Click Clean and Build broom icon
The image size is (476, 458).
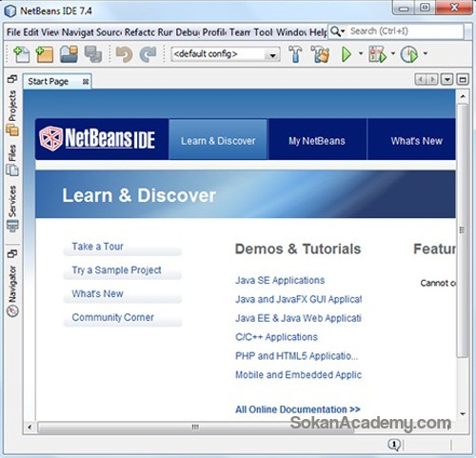pos(321,54)
